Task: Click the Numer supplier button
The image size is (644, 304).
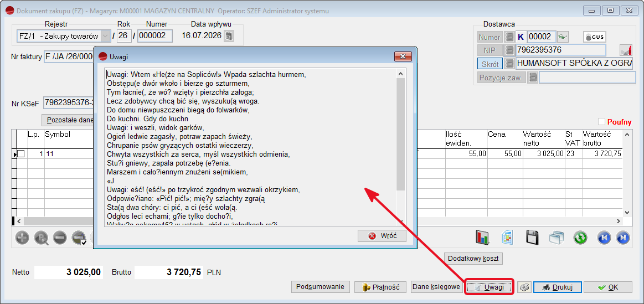Action: pyautogui.click(x=490, y=37)
